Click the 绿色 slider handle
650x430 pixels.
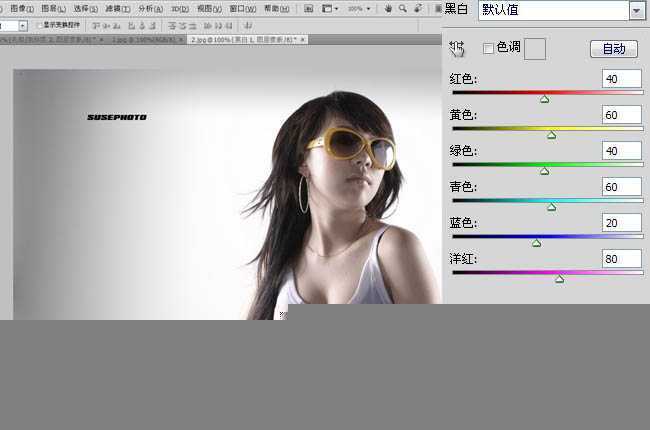pyautogui.click(x=545, y=171)
